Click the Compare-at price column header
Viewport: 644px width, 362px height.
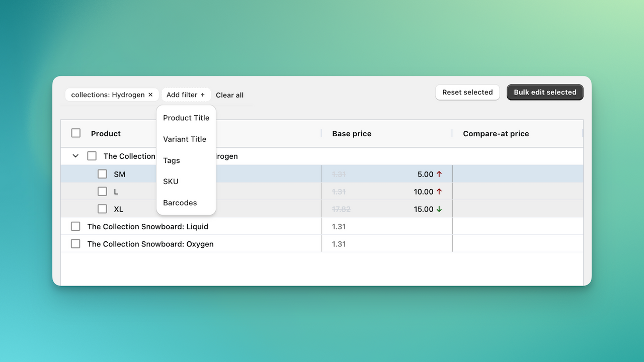(x=496, y=134)
